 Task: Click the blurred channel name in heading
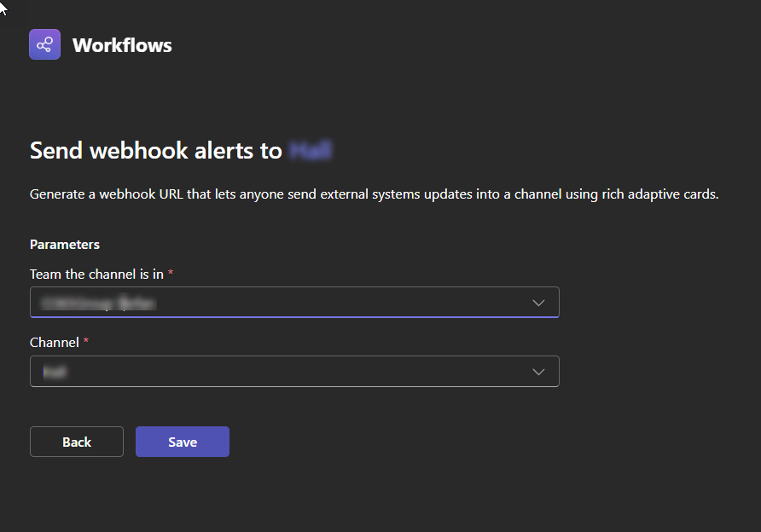pos(311,151)
